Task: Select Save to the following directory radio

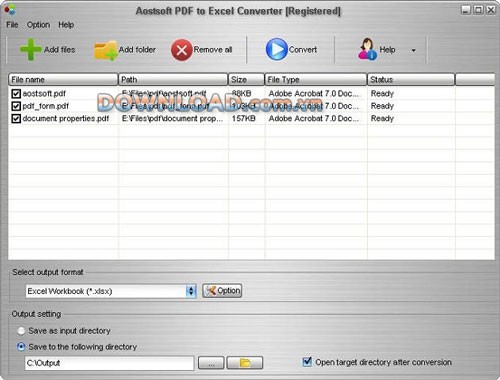Action: click(x=21, y=347)
